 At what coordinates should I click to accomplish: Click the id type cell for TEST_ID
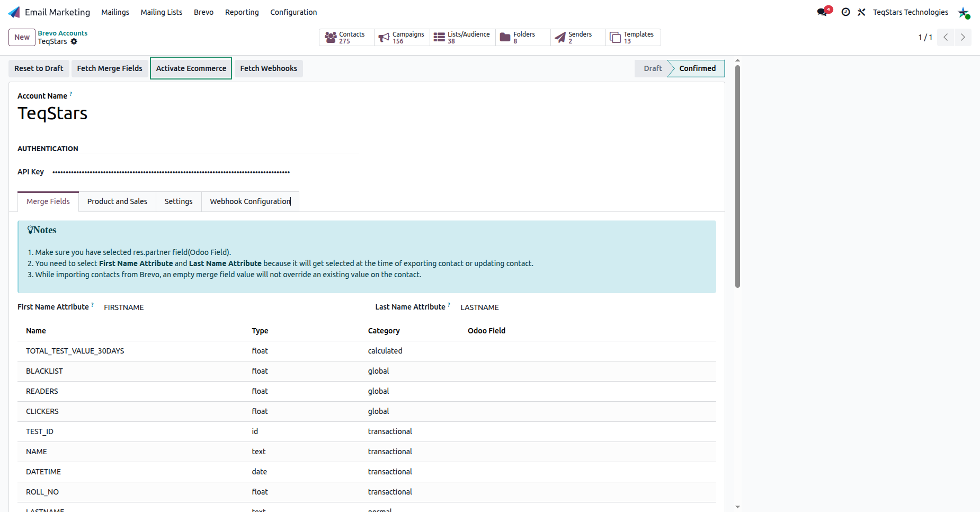coord(255,431)
